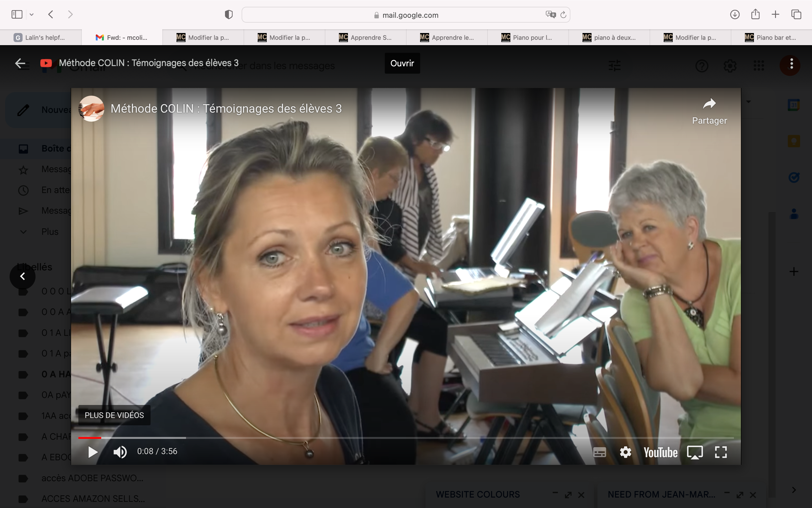Switch to Fwd: - mcoli... Gmail tab
The image size is (812, 508).
pos(122,37)
